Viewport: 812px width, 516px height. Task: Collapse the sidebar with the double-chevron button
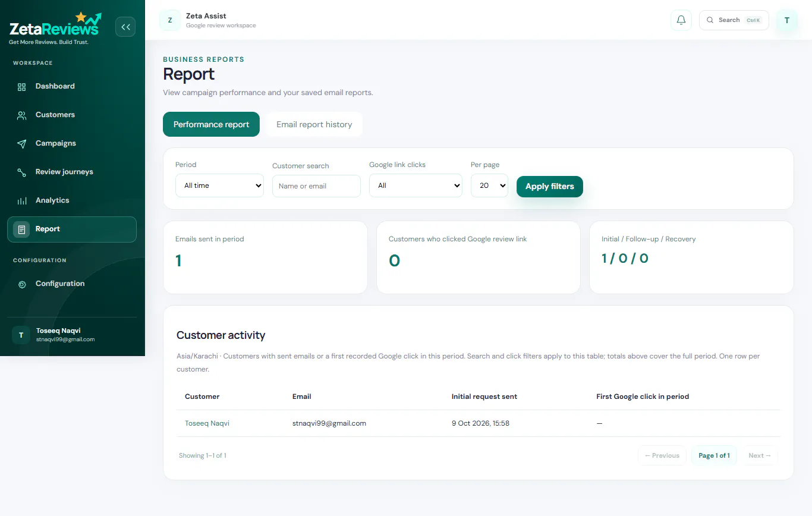coord(125,27)
